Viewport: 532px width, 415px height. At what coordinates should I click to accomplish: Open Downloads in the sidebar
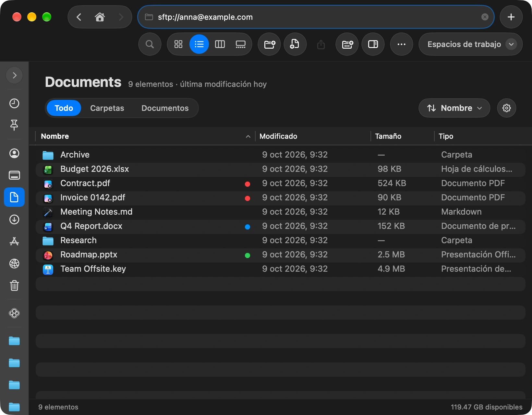point(14,219)
